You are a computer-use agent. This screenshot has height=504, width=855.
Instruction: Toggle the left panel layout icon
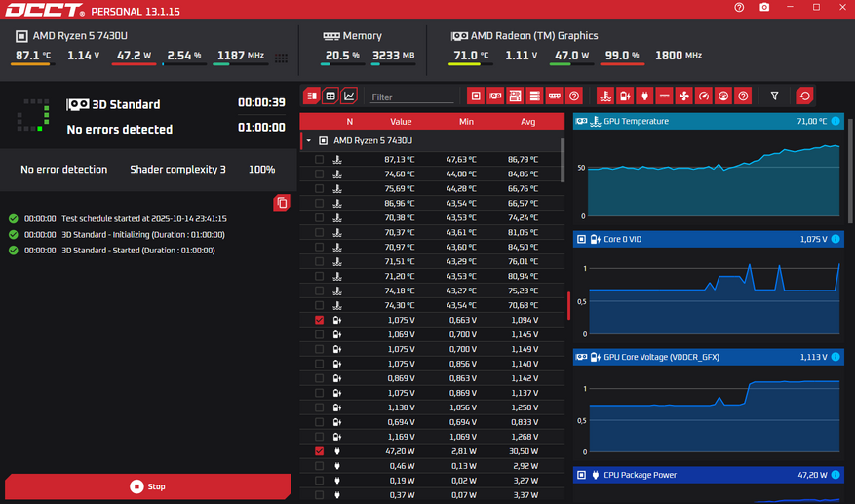point(311,96)
